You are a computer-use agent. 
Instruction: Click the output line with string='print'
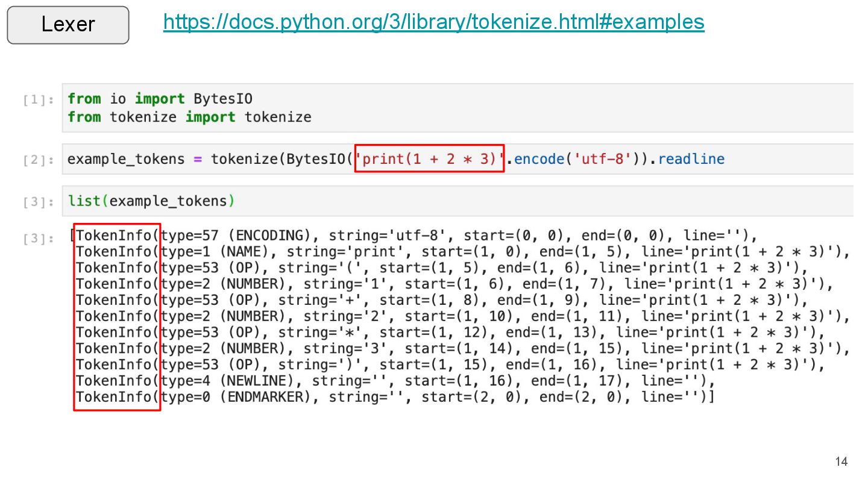[x=462, y=251]
